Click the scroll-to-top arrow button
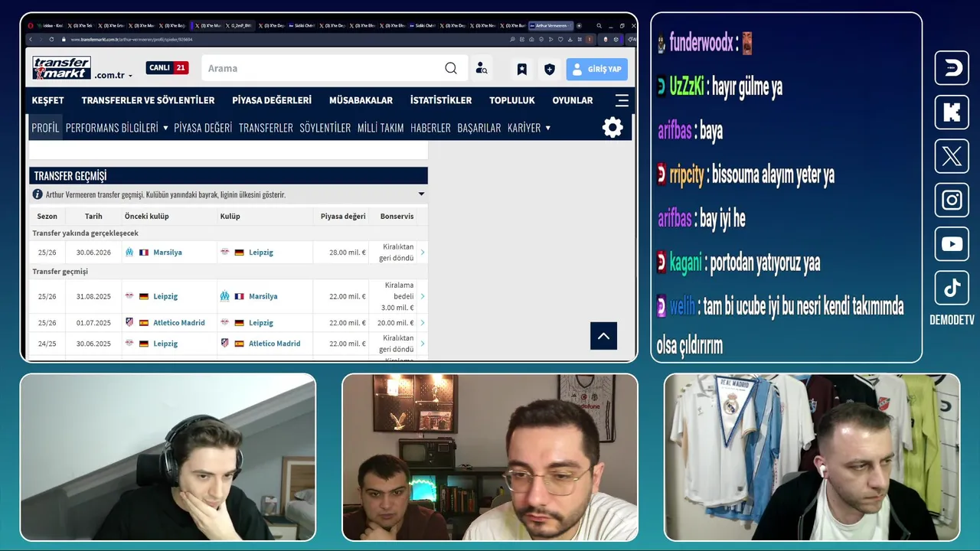Screen dimensions: 980x551 click(603, 336)
